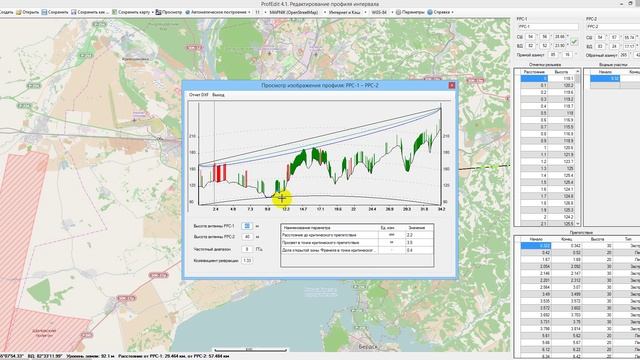Click the Сохранить (Save) toolbar button

click(x=55, y=12)
